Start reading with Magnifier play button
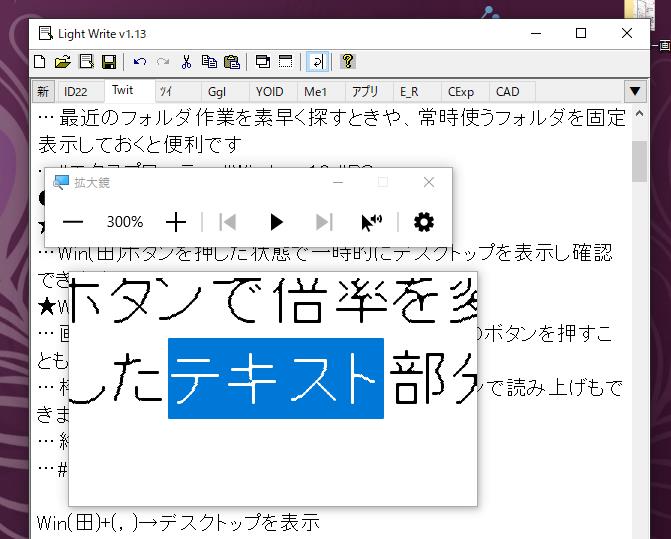Image resolution: width=671 pixels, height=539 pixels. click(x=276, y=222)
